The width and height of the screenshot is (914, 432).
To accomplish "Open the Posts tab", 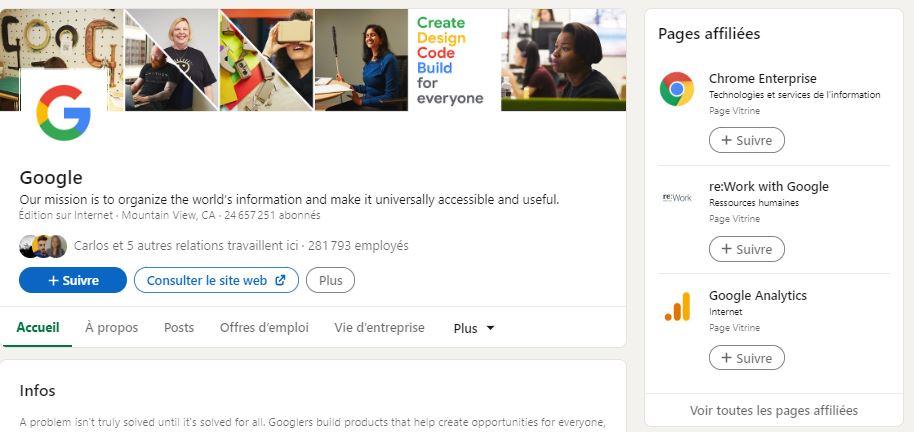I will tap(179, 328).
